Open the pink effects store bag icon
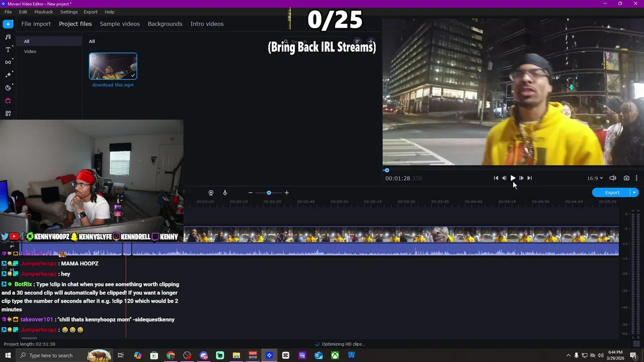 8,101
